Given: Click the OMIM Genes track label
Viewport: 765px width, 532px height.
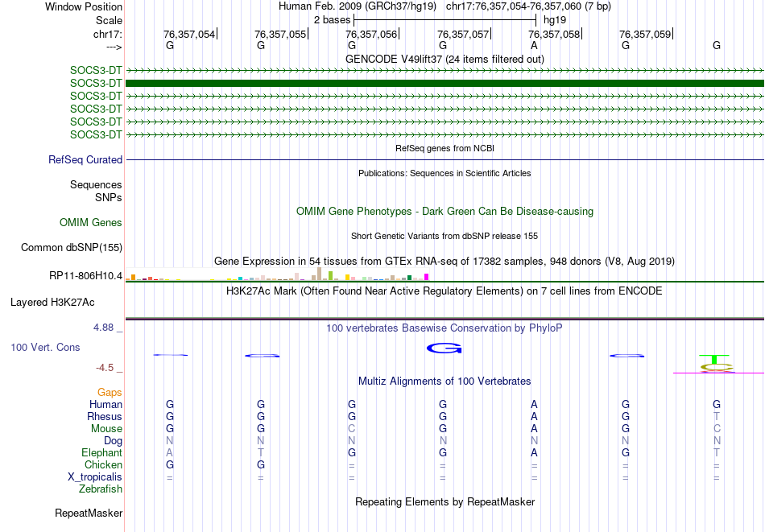Looking at the screenshot, I should click(91, 223).
